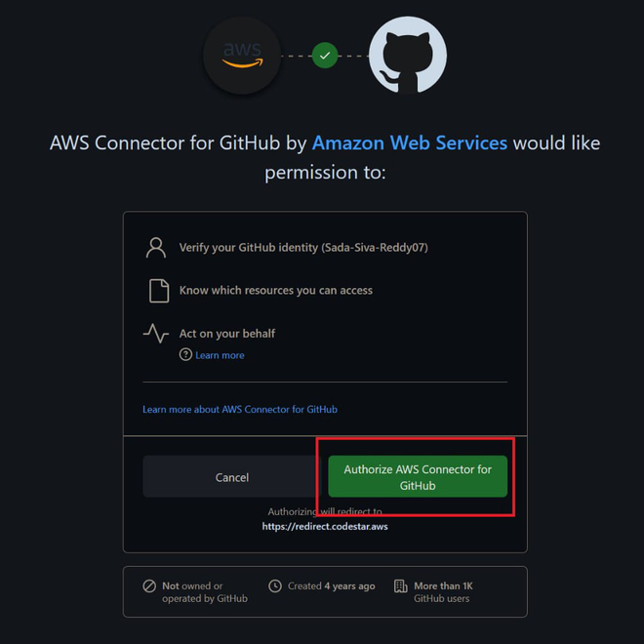Click the building icon beside More than 1K

(400, 586)
